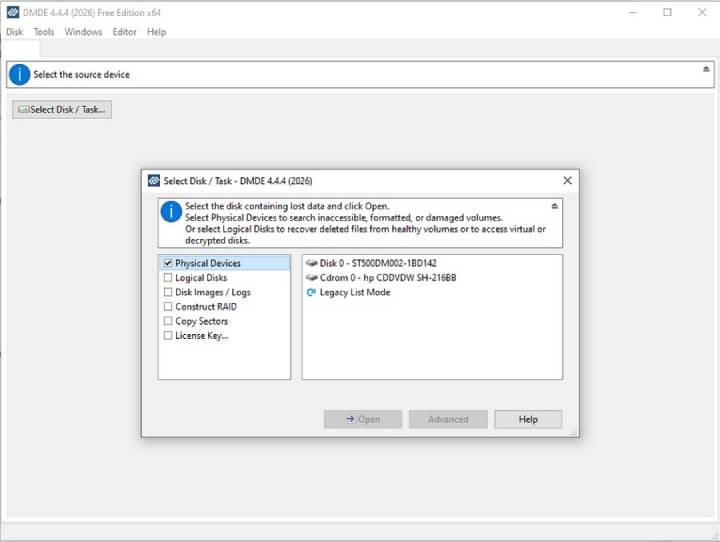720x542 pixels.
Task: Click the DMDE app icon in title bar
Action: point(13,12)
